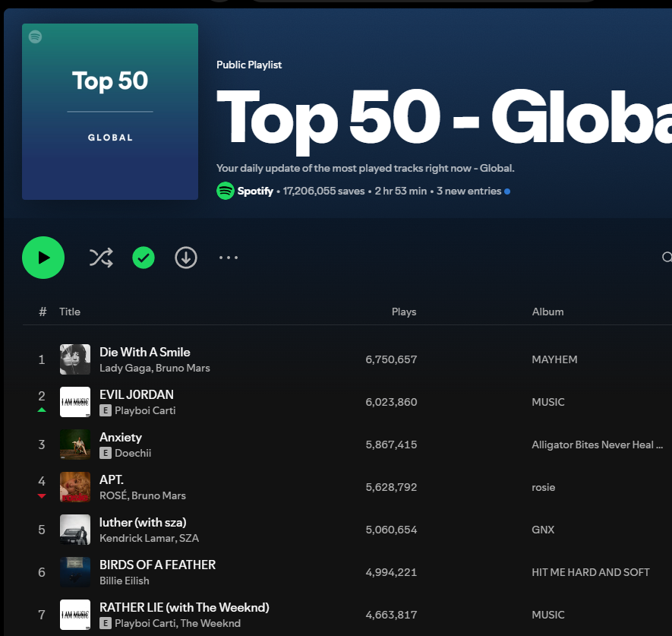The image size is (672, 636).
Task: Open Anxiety track album art
Action: 75,445
